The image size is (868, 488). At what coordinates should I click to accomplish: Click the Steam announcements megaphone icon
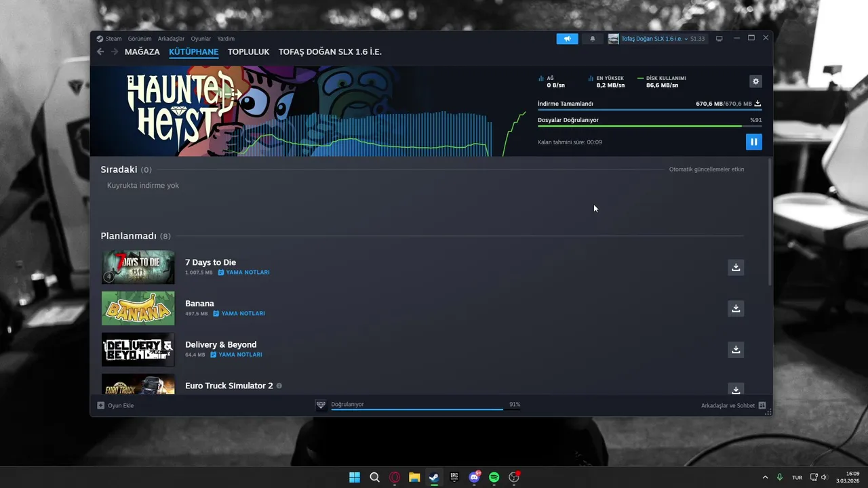click(567, 39)
